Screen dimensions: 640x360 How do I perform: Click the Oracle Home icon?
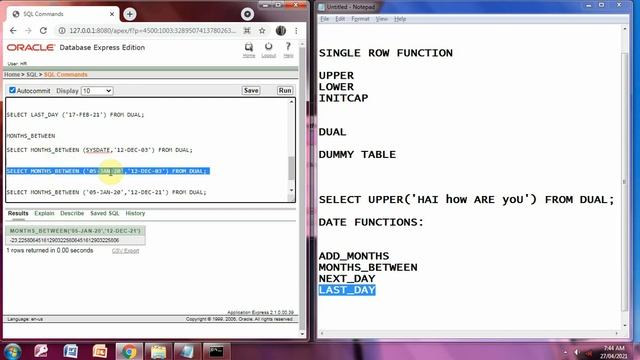tap(249, 49)
